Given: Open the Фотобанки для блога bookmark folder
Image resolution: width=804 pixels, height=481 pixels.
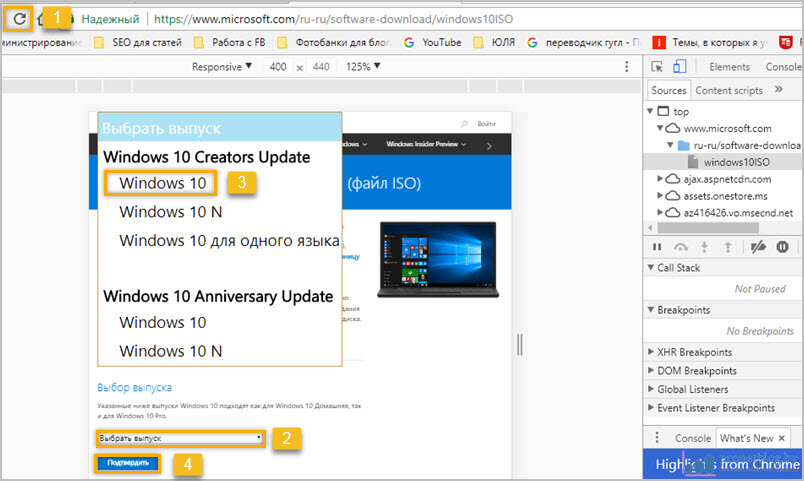Looking at the screenshot, I should [x=334, y=43].
